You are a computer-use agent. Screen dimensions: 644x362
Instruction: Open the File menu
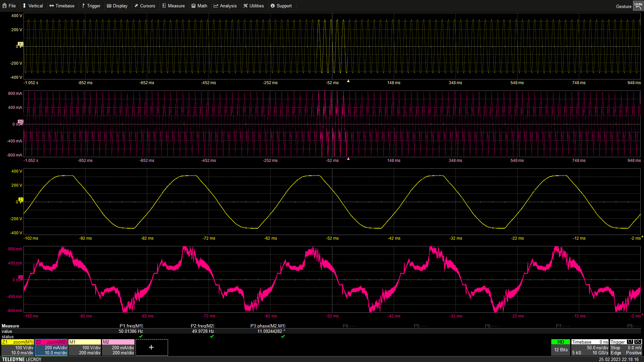(x=9, y=6)
